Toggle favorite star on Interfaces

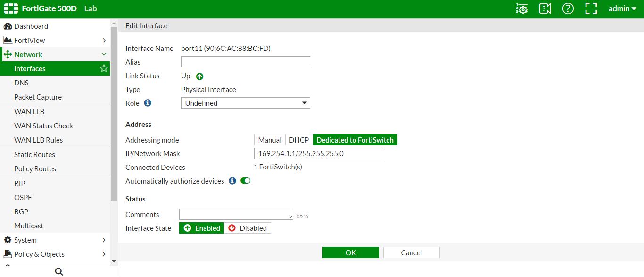coord(104,68)
